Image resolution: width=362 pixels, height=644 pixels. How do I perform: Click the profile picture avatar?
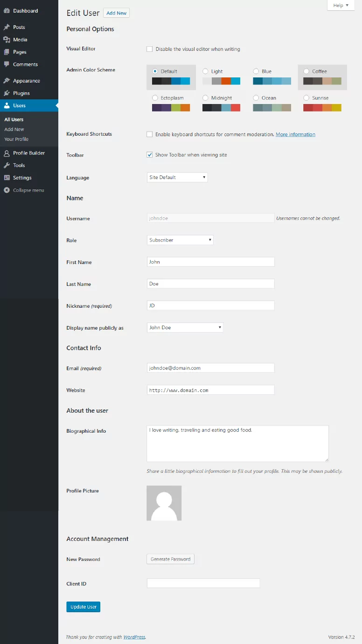164,503
